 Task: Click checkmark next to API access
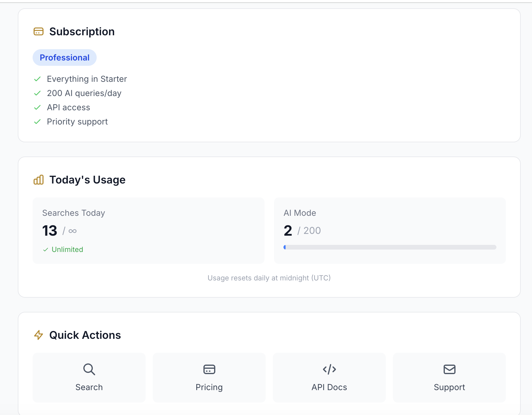[x=37, y=107]
